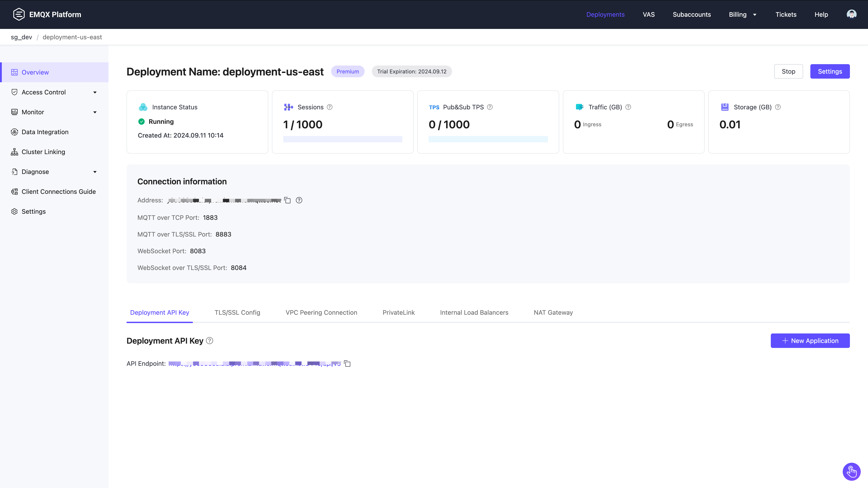868x488 pixels.
Task: Click the Storage card icon
Action: [x=725, y=107]
